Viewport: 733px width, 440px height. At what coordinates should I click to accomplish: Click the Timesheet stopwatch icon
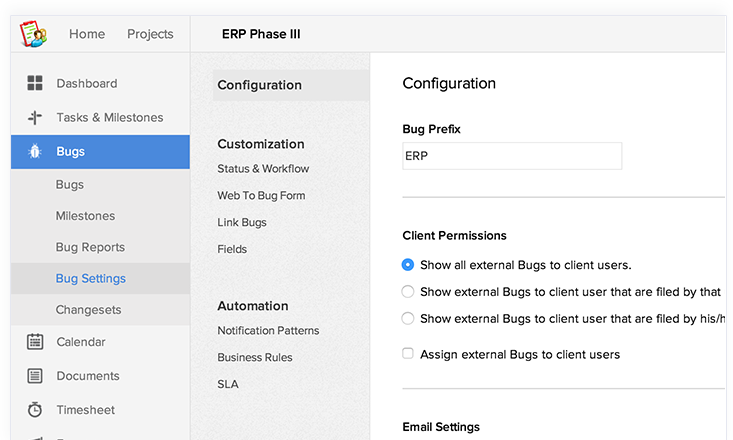[x=35, y=410]
